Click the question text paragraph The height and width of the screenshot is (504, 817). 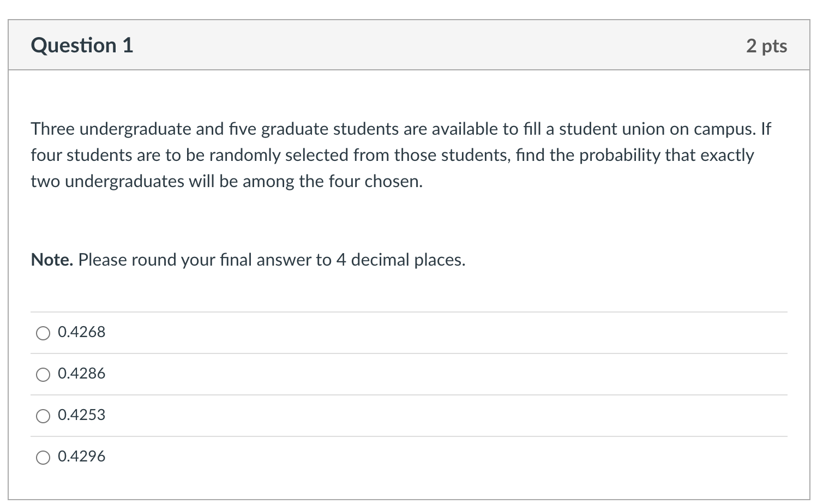[393, 155]
